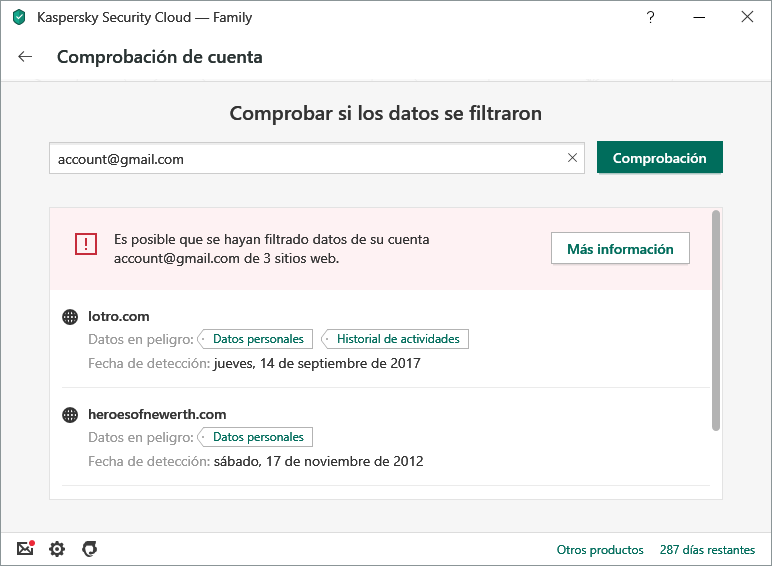The height and width of the screenshot is (566, 772).
Task: Open settings via the gear icon
Action: pyautogui.click(x=57, y=549)
